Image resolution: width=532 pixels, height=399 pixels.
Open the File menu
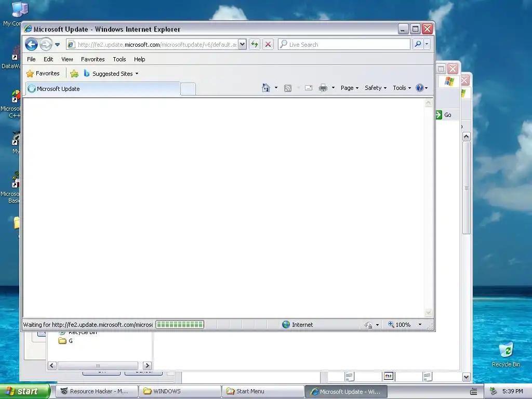point(31,59)
